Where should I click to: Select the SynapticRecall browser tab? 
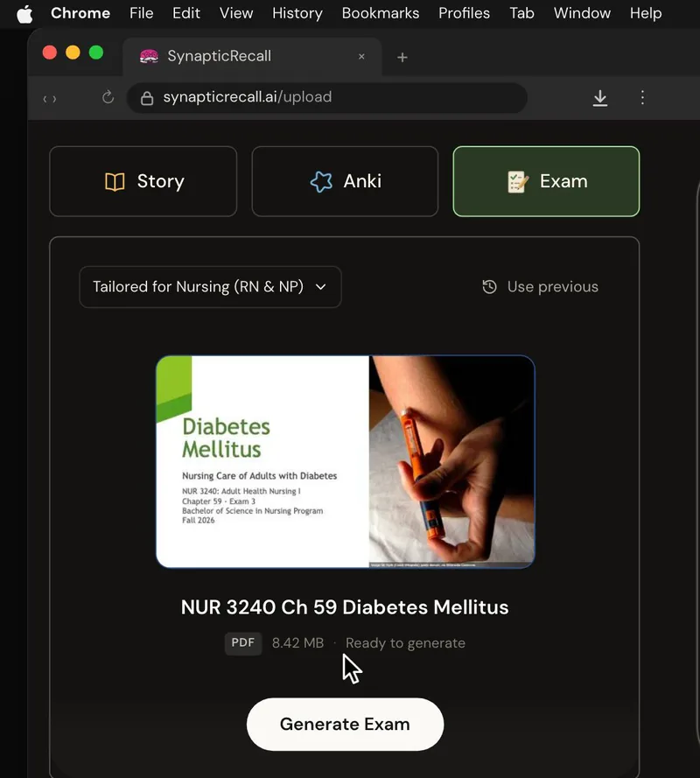pyautogui.click(x=252, y=57)
